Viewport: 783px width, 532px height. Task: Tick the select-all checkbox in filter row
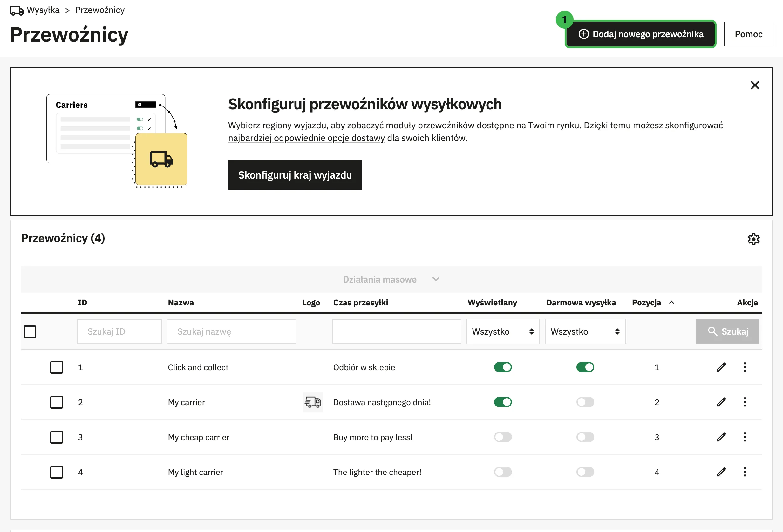(30, 331)
